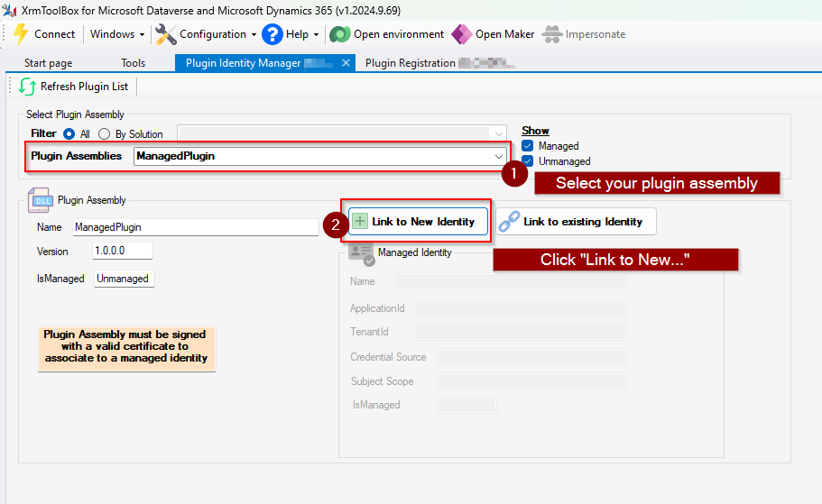
Task: Switch to the Tools tab
Action: click(134, 63)
